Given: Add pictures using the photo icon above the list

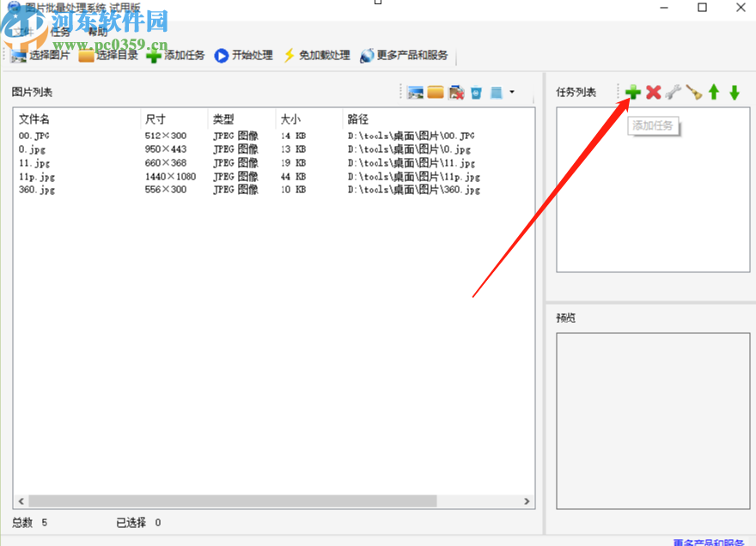Looking at the screenshot, I should click(x=415, y=92).
